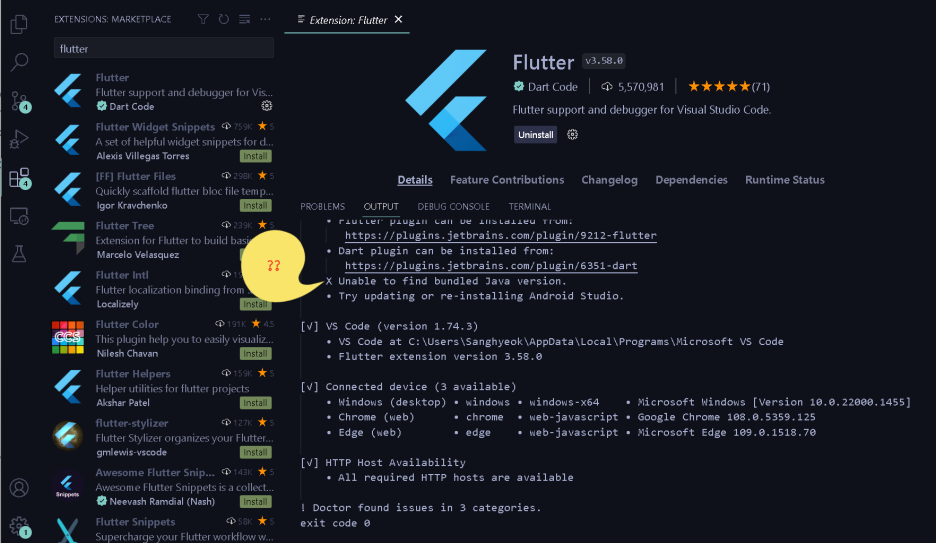Click the v3.58.0 version badge

click(x=604, y=61)
